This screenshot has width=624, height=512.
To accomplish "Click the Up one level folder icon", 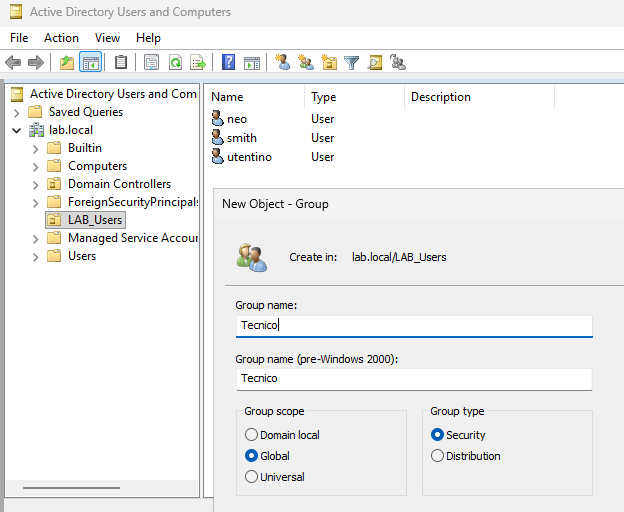I will pyautogui.click(x=66, y=62).
